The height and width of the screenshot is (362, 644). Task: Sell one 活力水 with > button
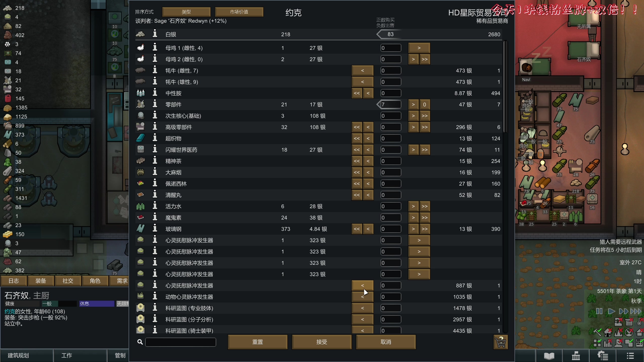[x=413, y=206]
